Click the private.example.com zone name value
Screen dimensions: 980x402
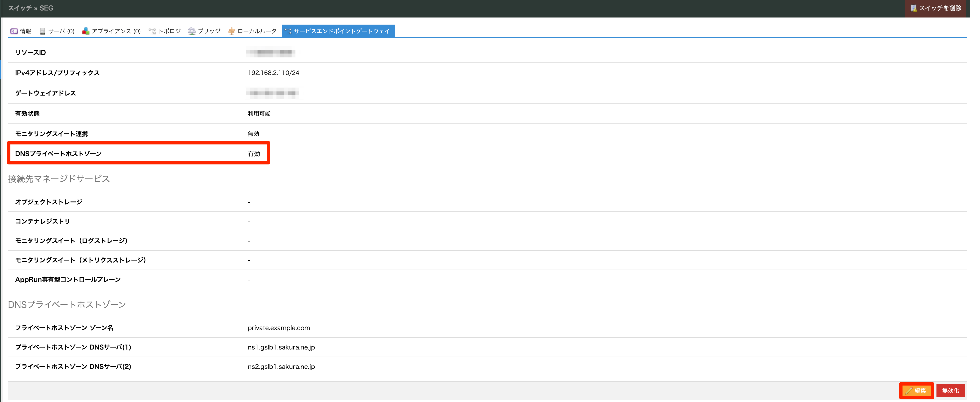point(278,328)
